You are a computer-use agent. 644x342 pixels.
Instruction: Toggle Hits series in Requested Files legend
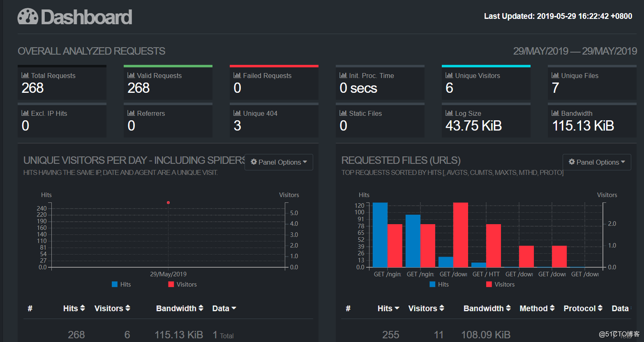click(439, 285)
